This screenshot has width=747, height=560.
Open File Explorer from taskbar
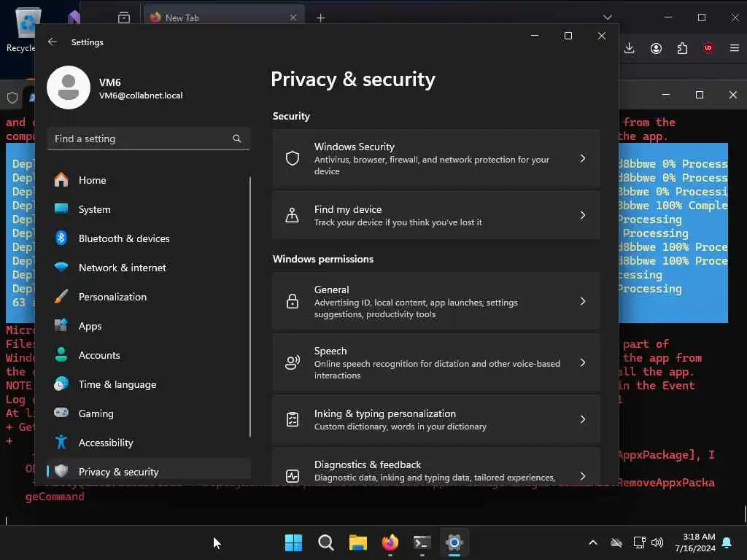(x=357, y=542)
